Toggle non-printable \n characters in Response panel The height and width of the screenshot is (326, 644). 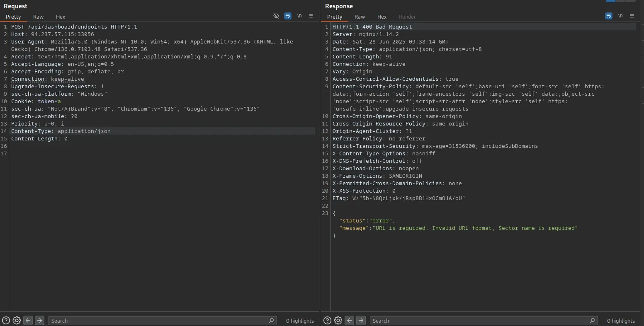620,16
